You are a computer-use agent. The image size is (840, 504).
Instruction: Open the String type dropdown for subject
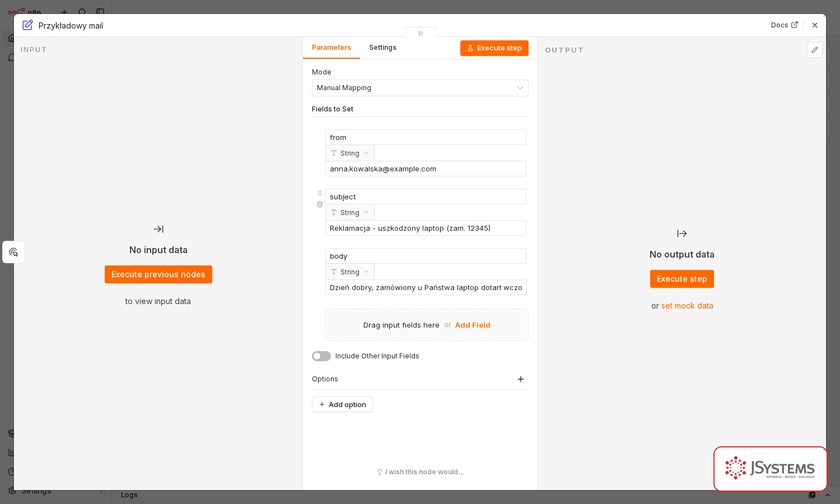coord(350,213)
